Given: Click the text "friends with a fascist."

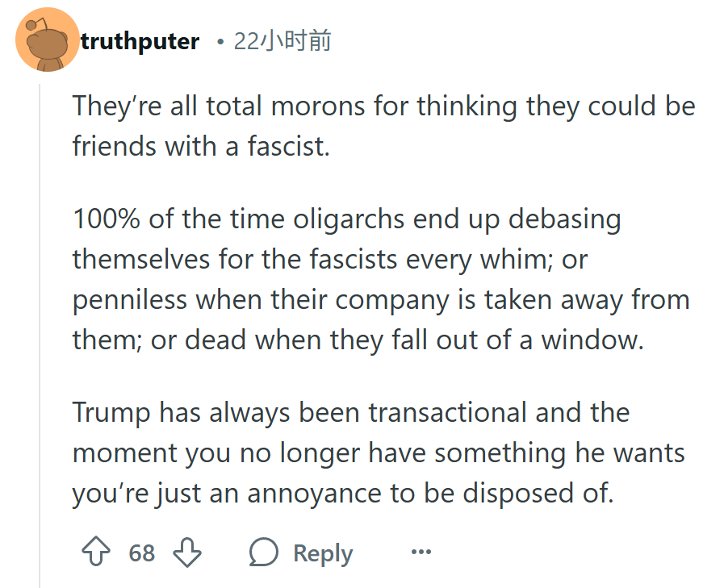Looking at the screenshot, I should (201, 146).
